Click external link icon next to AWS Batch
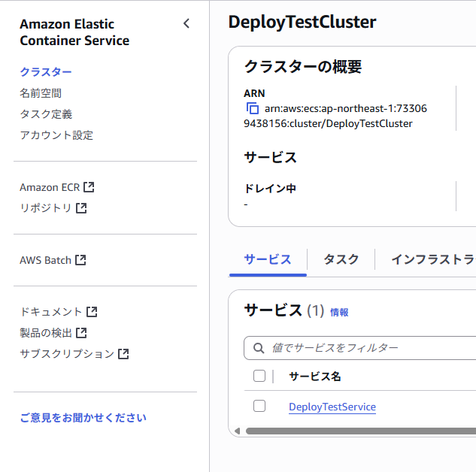 click(80, 260)
